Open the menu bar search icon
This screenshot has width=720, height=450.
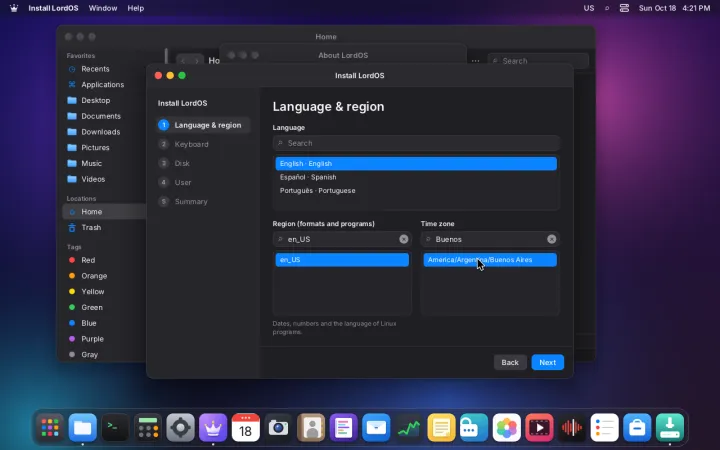point(607,8)
